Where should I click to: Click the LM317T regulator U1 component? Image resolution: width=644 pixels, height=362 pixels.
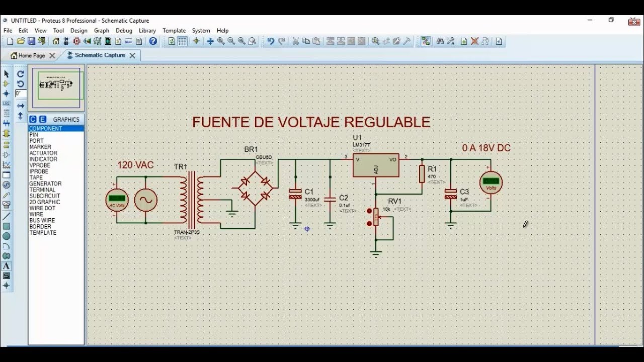(x=376, y=165)
